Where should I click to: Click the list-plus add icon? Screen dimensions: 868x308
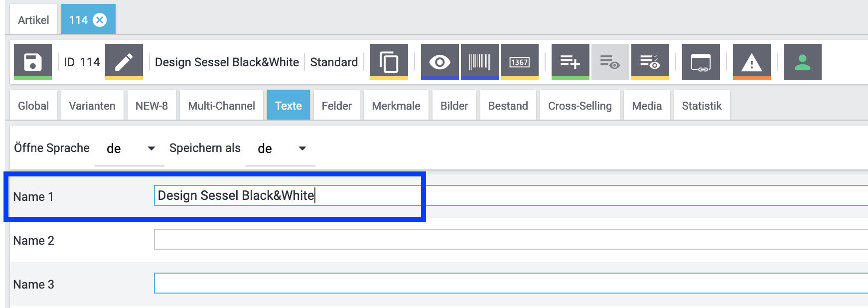(x=571, y=62)
